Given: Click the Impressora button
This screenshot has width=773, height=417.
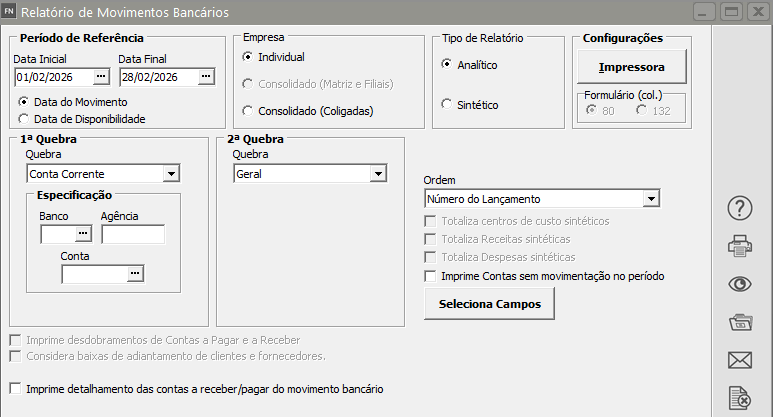Looking at the screenshot, I should click(631, 68).
